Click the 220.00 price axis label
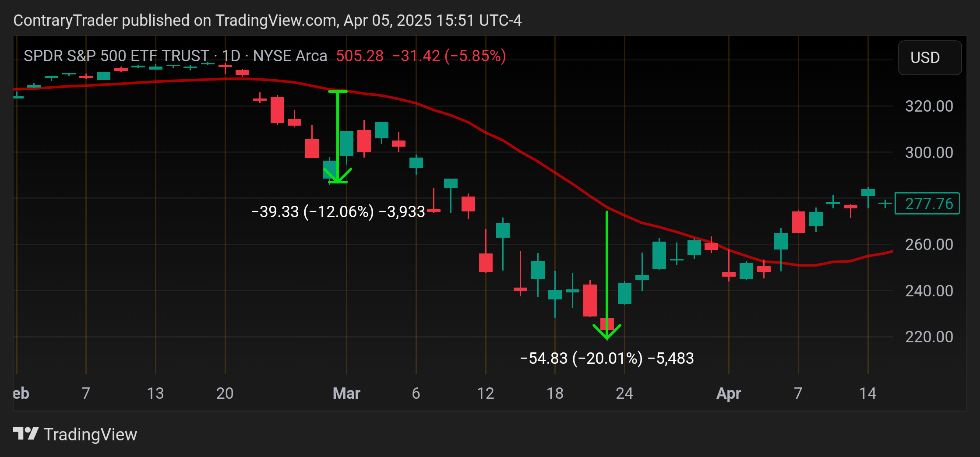The height and width of the screenshot is (457, 980). pos(929,337)
